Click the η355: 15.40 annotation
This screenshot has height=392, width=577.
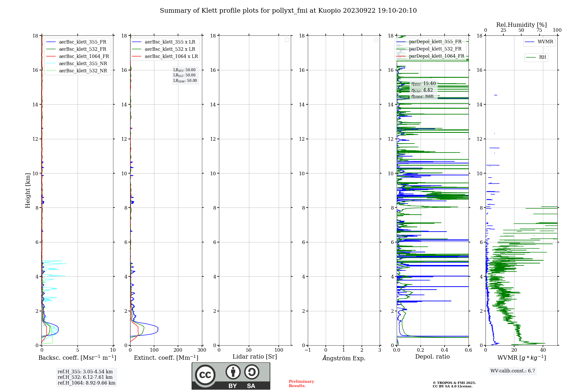coord(424,84)
